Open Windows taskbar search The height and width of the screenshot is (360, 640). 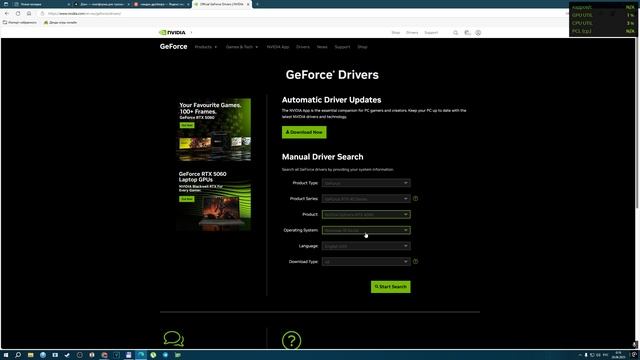click(x=18, y=355)
